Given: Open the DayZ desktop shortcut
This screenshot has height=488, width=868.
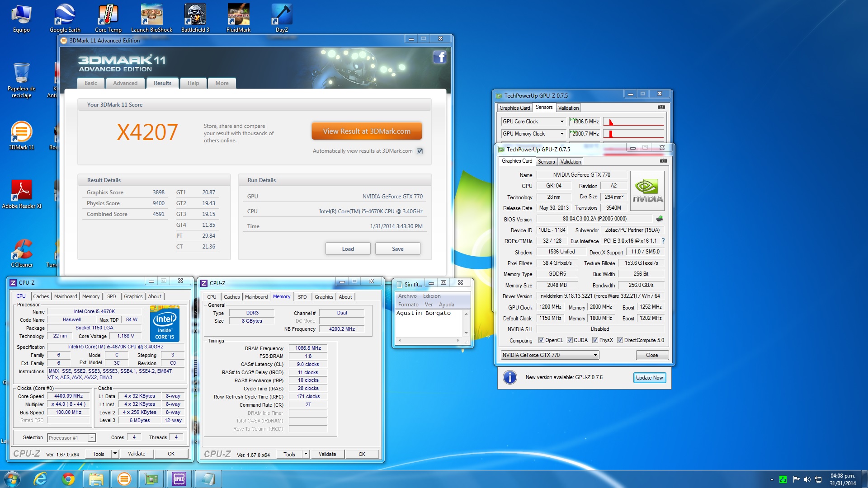Looking at the screenshot, I should click(282, 18).
